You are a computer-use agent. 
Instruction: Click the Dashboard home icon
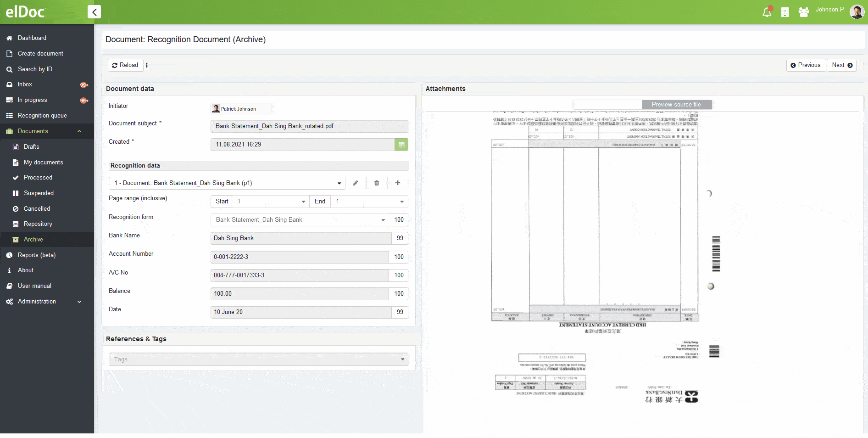(x=9, y=38)
